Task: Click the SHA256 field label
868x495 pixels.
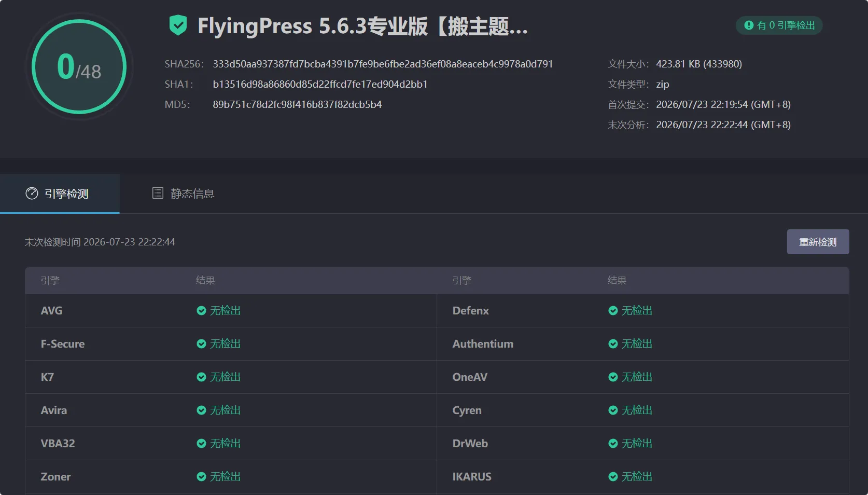Action: [x=184, y=64]
